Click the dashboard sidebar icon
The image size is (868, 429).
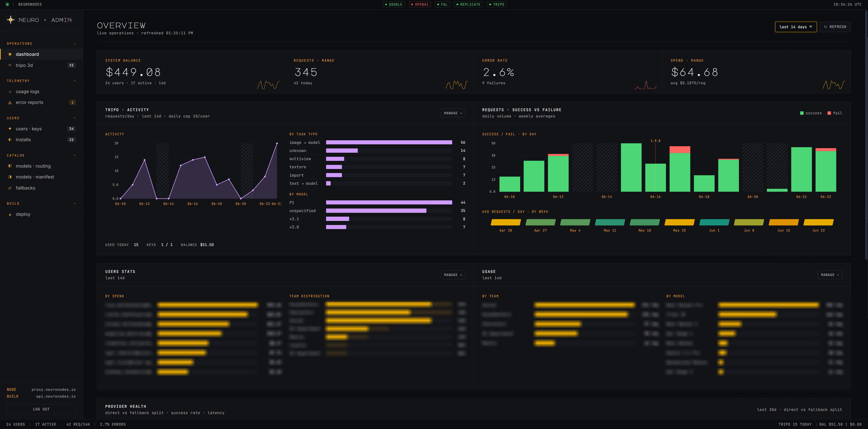(10, 54)
